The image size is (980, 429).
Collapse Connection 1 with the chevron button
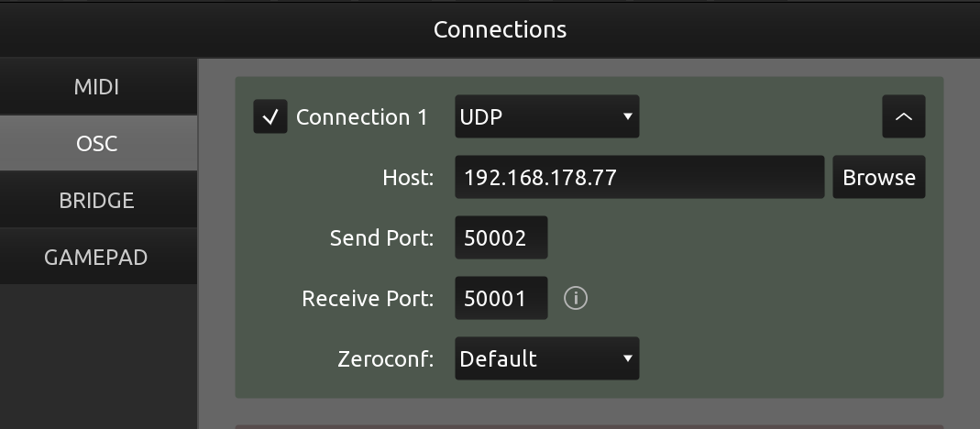tap(904, 116)
